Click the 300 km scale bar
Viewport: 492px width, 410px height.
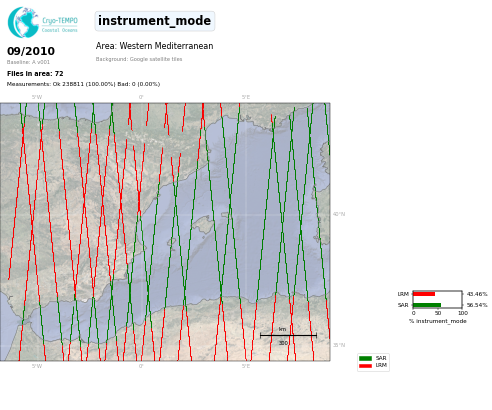[x=288, y=336]
